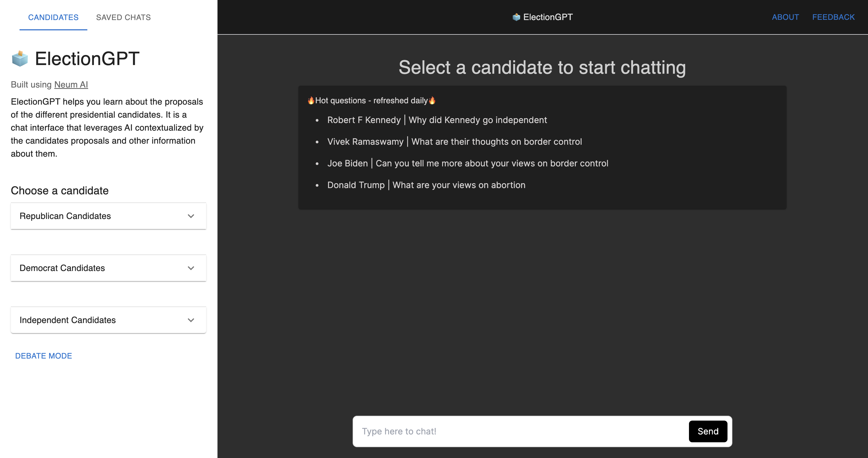Open the Feedback link
The image size is (868, 458).
(x=833, y=17)
